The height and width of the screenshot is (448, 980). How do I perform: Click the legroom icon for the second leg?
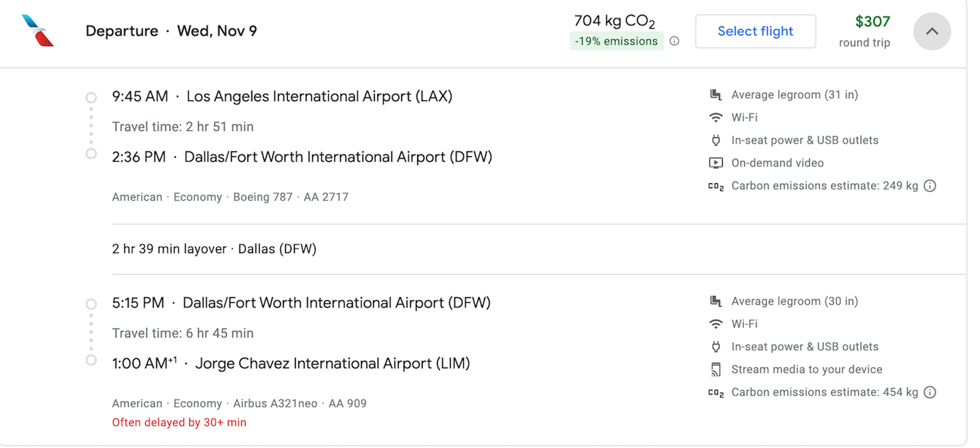click(715, 301)
